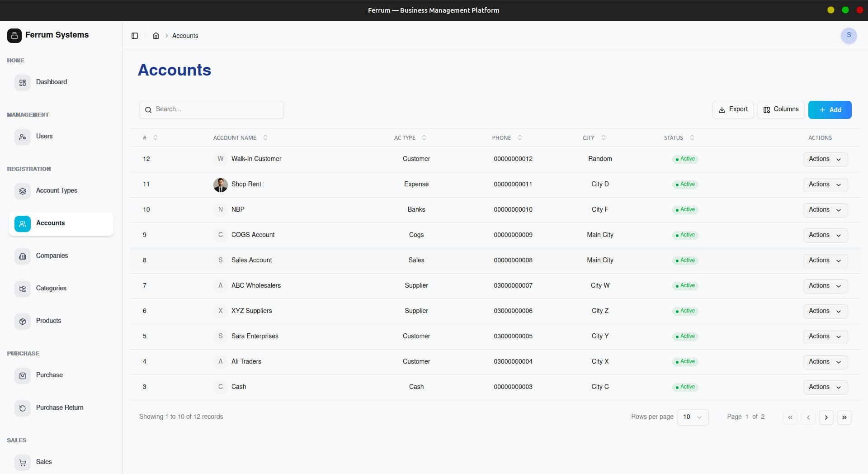
Task: Click the City W cell
Action: tap(600, 285)
